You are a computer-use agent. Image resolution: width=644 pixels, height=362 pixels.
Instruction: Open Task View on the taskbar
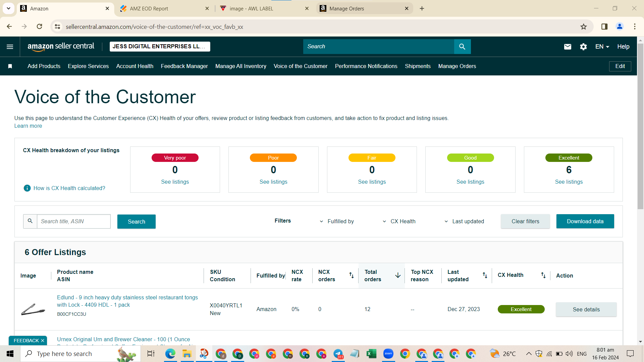(151, 354)
